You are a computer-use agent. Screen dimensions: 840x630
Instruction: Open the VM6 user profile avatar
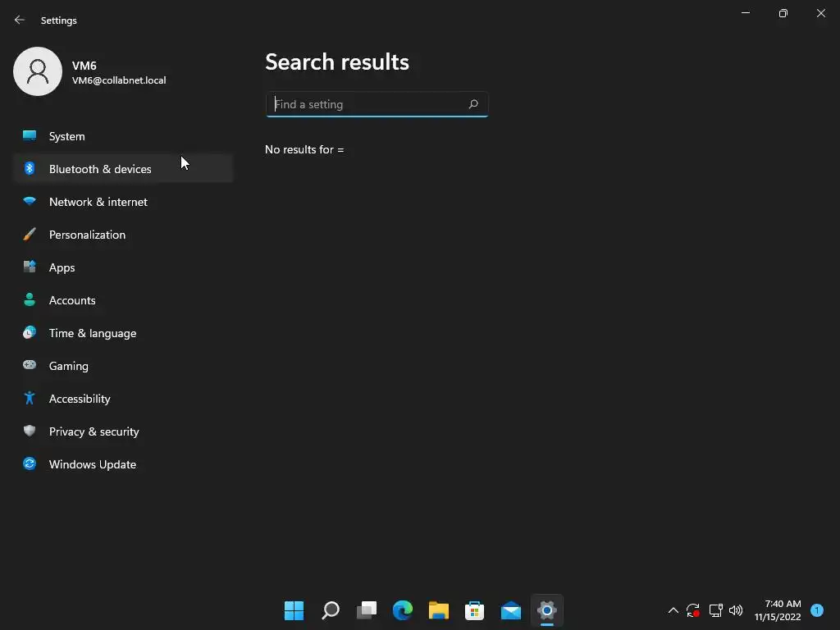pos(38,71)
